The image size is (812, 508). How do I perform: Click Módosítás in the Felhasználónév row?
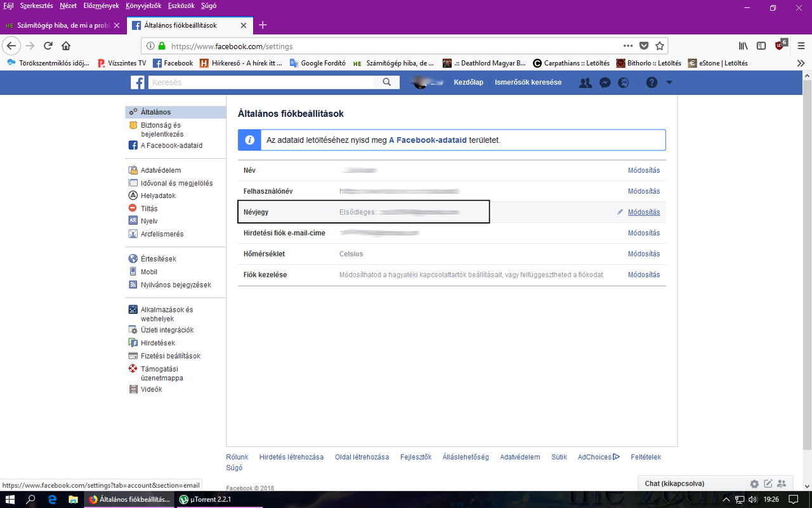tap(644, 191)
